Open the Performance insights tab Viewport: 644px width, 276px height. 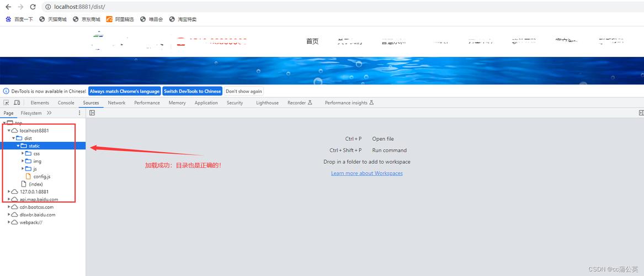(x=349, y=103)
